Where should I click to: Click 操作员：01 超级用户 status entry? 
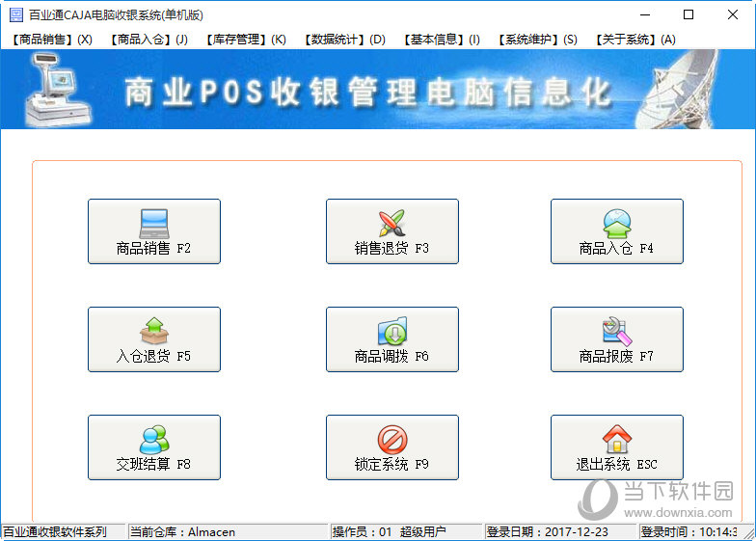point(406,532)
